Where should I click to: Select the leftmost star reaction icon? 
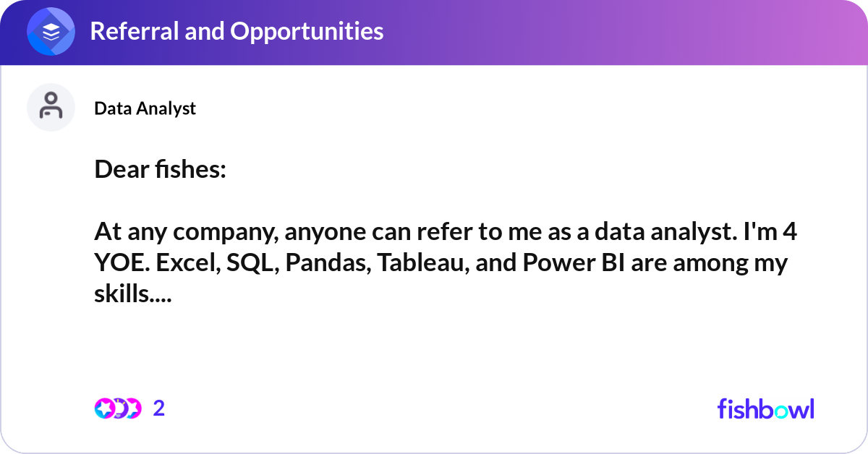pos(104,408)
